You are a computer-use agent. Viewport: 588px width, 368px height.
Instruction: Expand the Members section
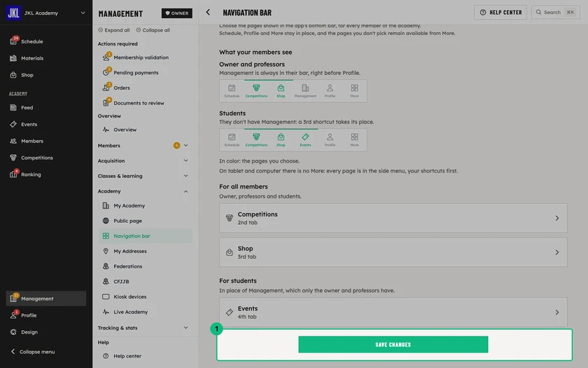tap(185, 145)
